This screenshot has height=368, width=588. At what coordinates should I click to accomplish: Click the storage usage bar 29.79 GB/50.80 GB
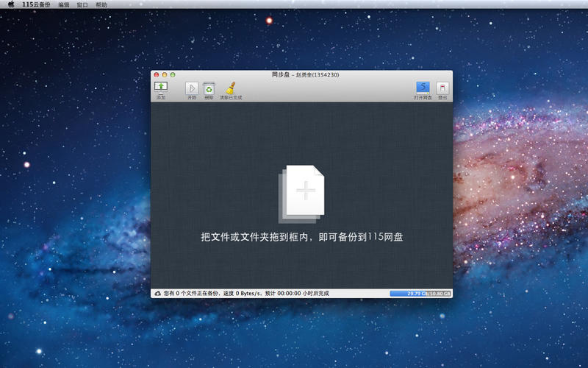pyautogui.click(x=420, y=293)
